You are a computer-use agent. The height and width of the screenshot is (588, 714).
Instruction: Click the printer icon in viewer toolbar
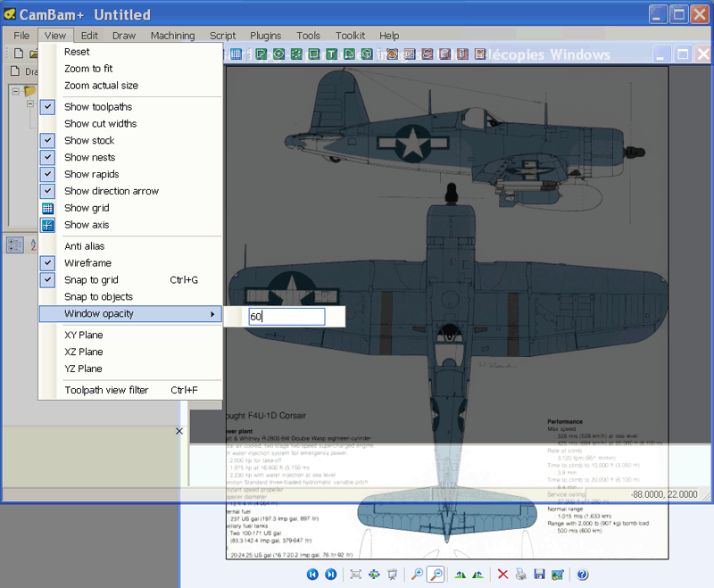click(x=520, y=575)
